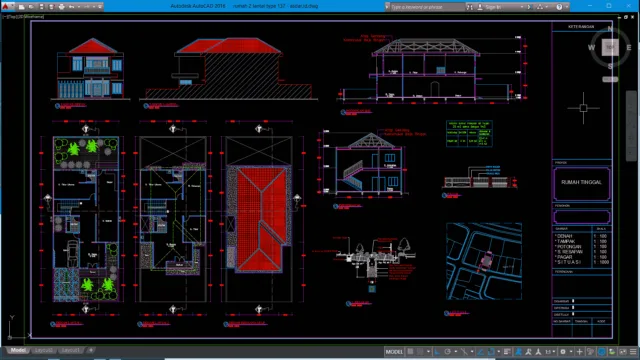Click the S compass direction on ViewCube
The width and height of the screenshot is (640, 360).
610,66
